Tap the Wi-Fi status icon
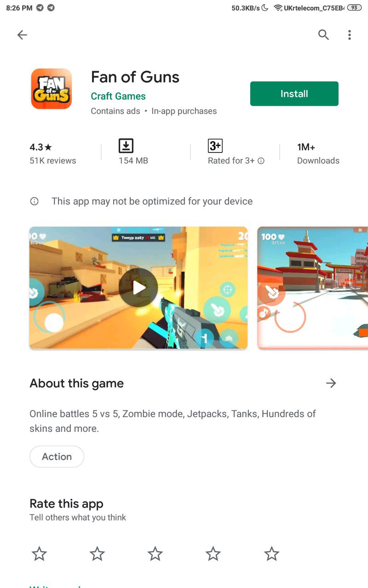This screenshot has width=368, height=588. pos(278,8)
